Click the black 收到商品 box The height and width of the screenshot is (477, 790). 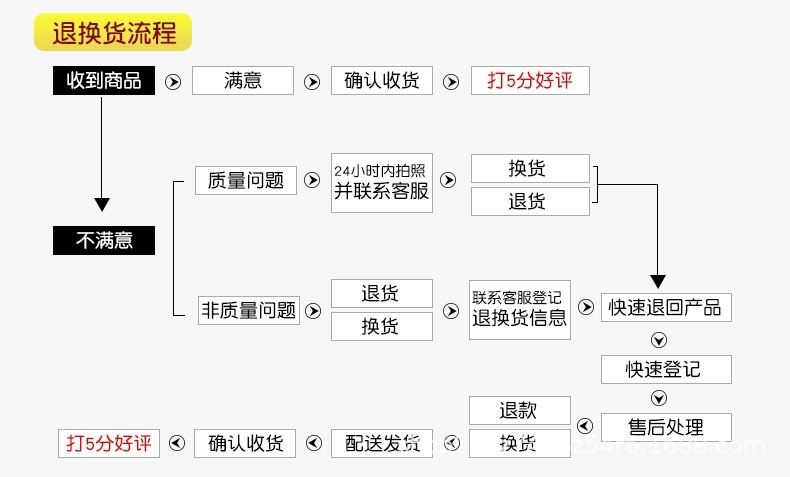click(x=104, y=81)
